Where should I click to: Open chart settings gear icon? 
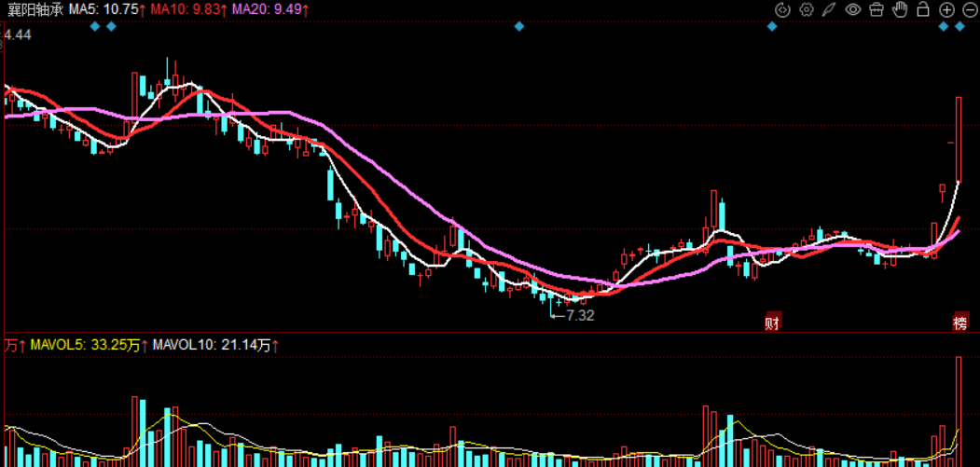coord(807,9)
